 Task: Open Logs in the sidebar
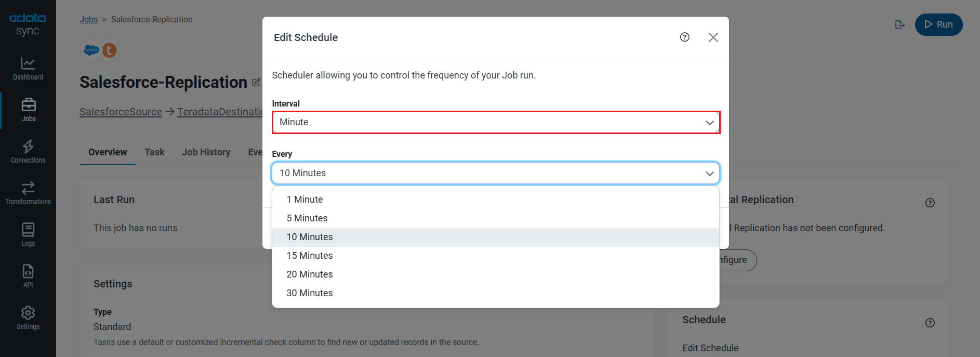pyautogui.click(x=28, y=234)
